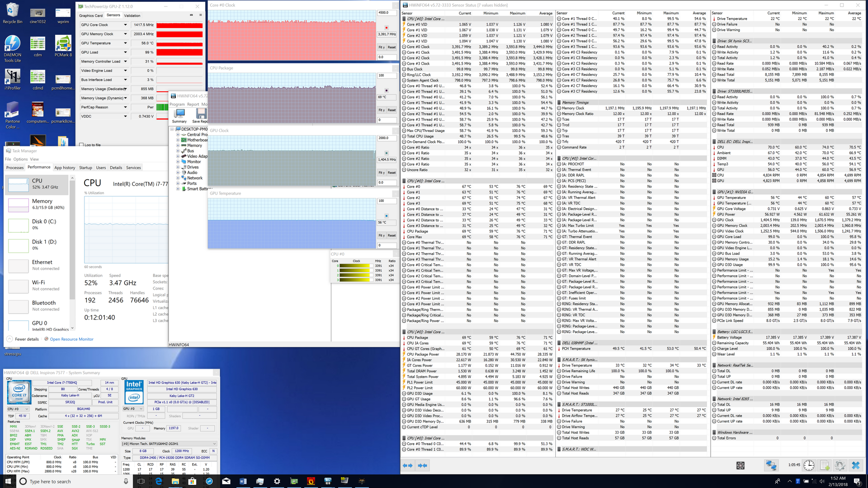This screenshot has width=868, height=488.
Task: Open Microsoft Store taskbar icon
Action: coord(192,481)
